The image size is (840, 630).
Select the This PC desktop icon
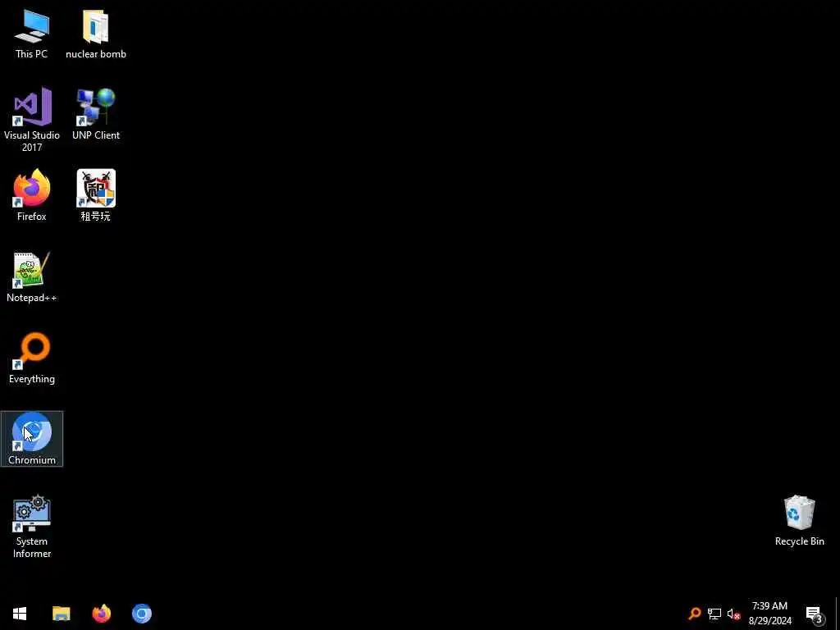tap(32, 34)
